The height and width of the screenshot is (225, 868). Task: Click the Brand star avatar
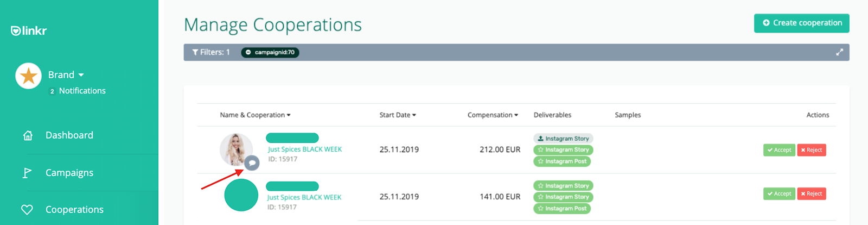29,76
